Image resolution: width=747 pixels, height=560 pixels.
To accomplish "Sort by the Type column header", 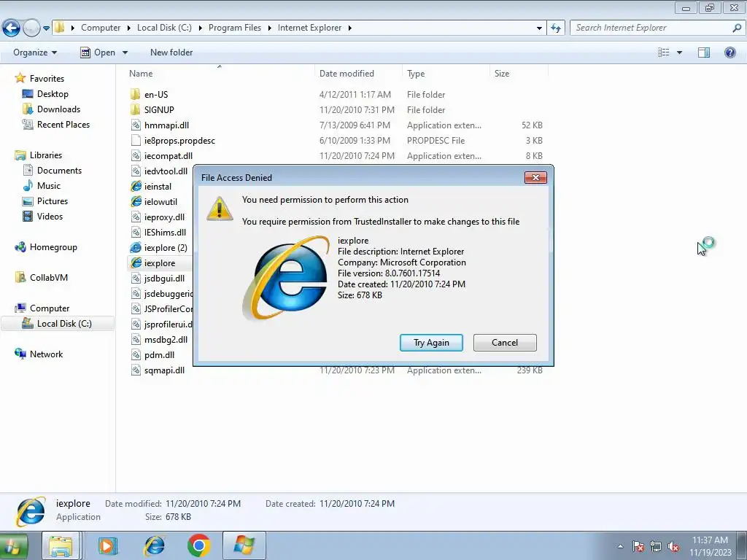I will point(416,74).
